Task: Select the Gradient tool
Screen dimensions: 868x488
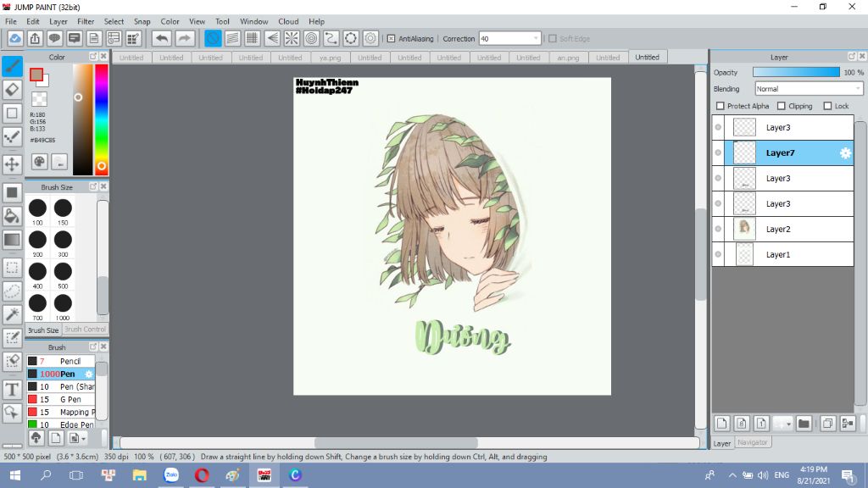Action: 12,240
